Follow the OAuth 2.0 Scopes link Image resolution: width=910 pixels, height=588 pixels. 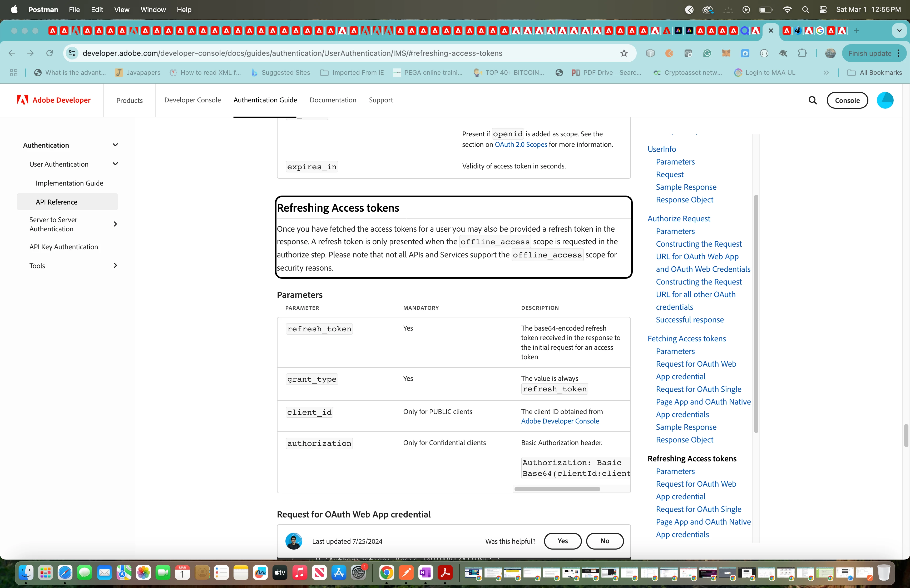[521, 144]
